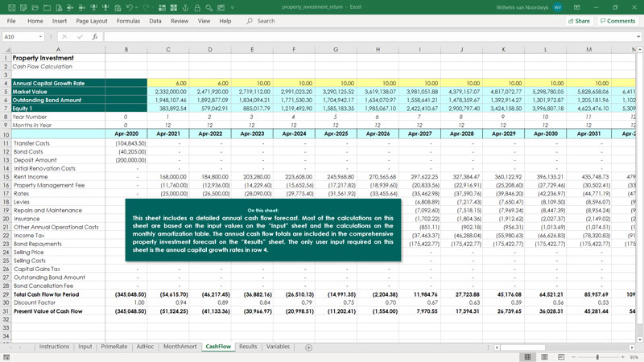The width and height of the screenshot is (644, 362).
Task: Click the Redo arrow icon
Action: [147, 7]
